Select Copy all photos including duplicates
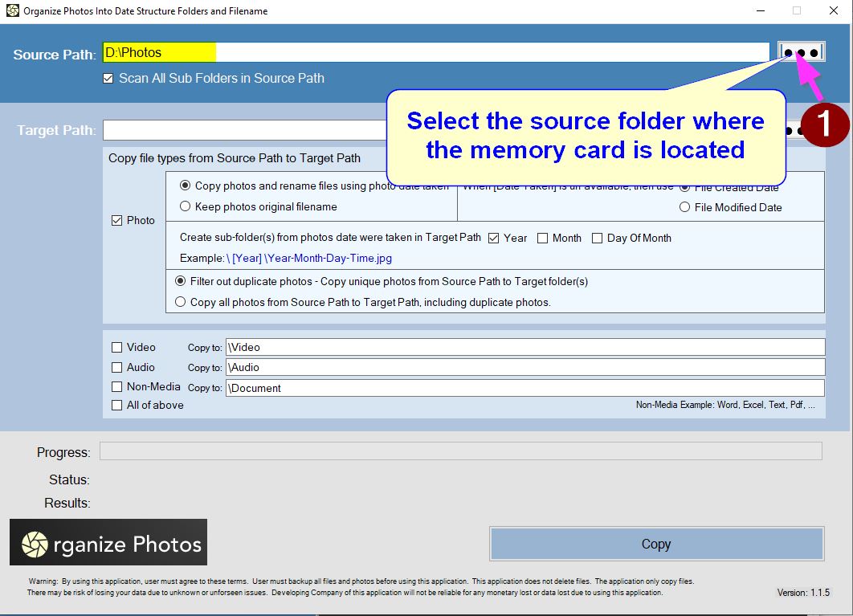 coord(181,303)
